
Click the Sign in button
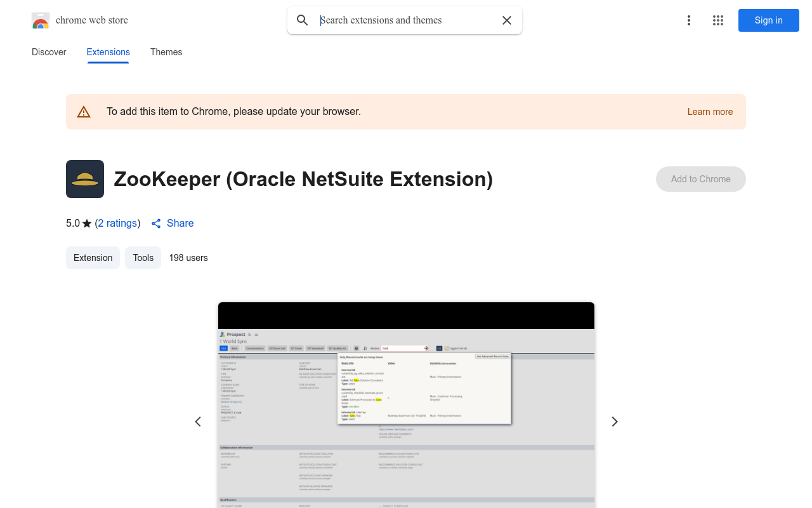(x=769, y=20)
